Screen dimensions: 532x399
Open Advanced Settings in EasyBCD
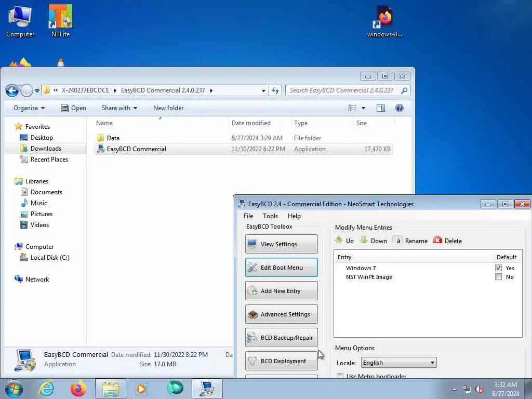(x=281, y=314)
